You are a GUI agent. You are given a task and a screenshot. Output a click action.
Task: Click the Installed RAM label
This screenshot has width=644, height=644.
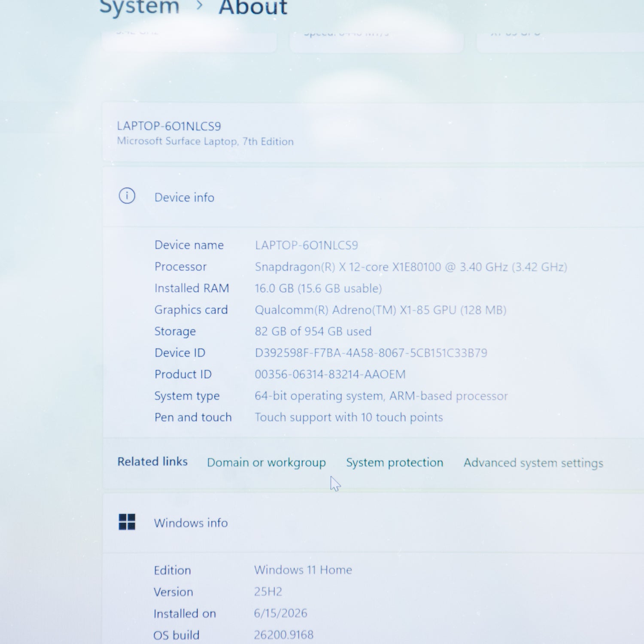pyautogui.click(x=191, y=288)
